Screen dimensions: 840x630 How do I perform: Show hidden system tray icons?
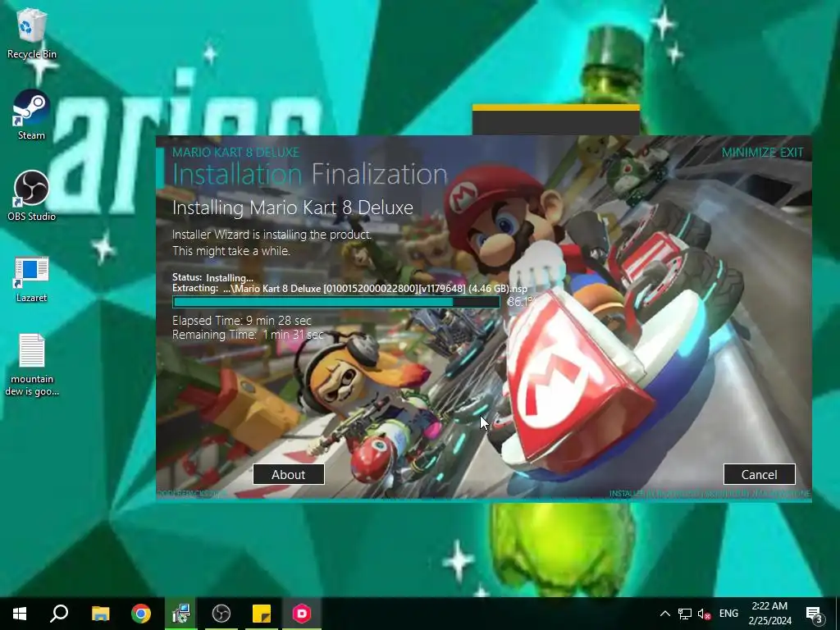(x=664, y=614)
